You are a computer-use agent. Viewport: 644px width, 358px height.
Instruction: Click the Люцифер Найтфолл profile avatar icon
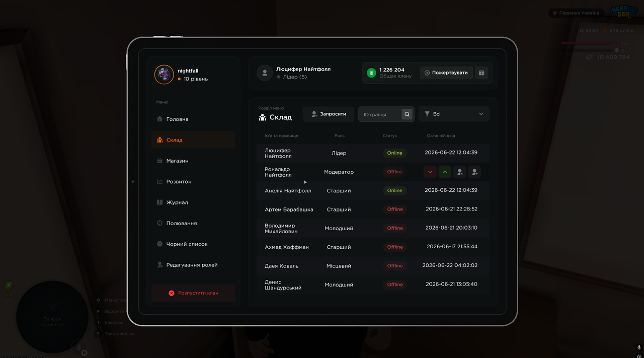point(265,73)
